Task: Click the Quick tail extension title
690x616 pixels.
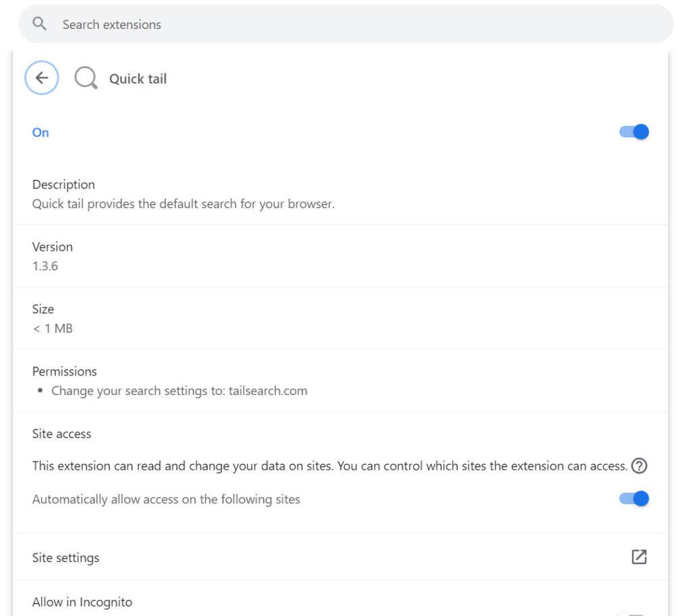Action: click(x=137, y=79)
